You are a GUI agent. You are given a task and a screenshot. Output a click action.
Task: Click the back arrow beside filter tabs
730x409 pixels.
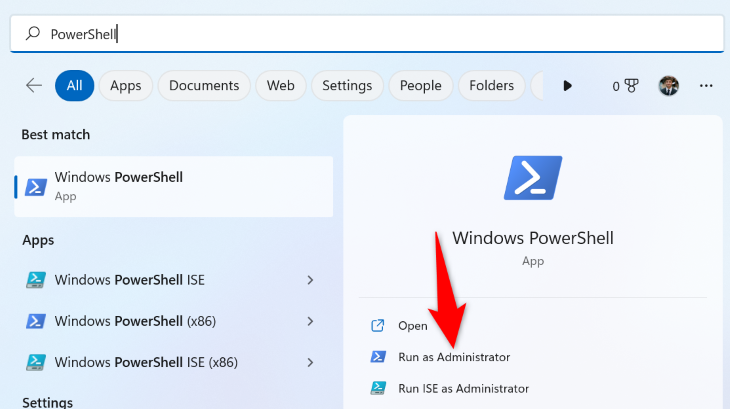(x=33, y=86)
